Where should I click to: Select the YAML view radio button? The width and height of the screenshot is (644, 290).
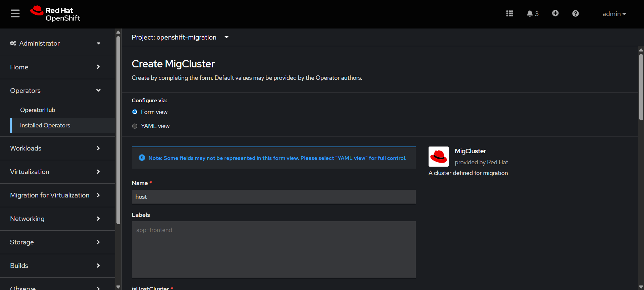point(135,126)
